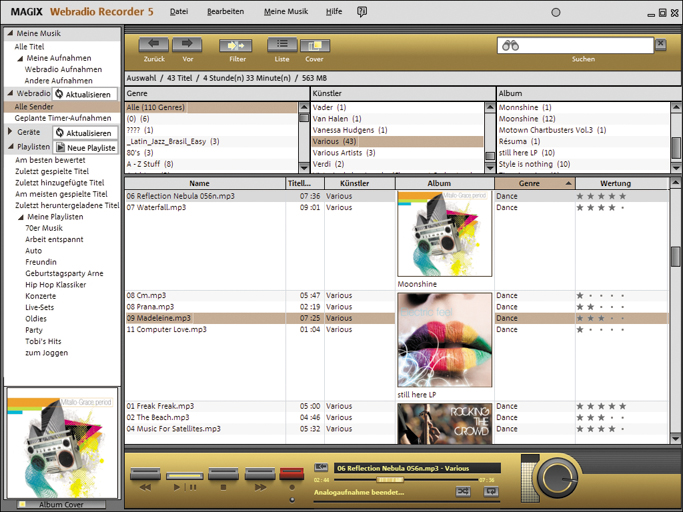Click star rating of 01 Freak Freak.mp3
The width and height of the screenshot is (683, 512).
coord(601,406)
